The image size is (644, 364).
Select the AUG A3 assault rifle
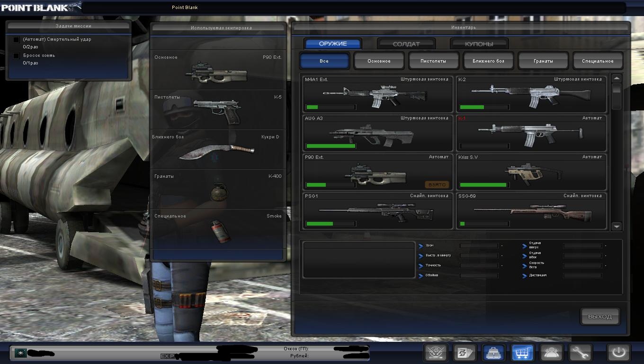(x=378, y=133)
